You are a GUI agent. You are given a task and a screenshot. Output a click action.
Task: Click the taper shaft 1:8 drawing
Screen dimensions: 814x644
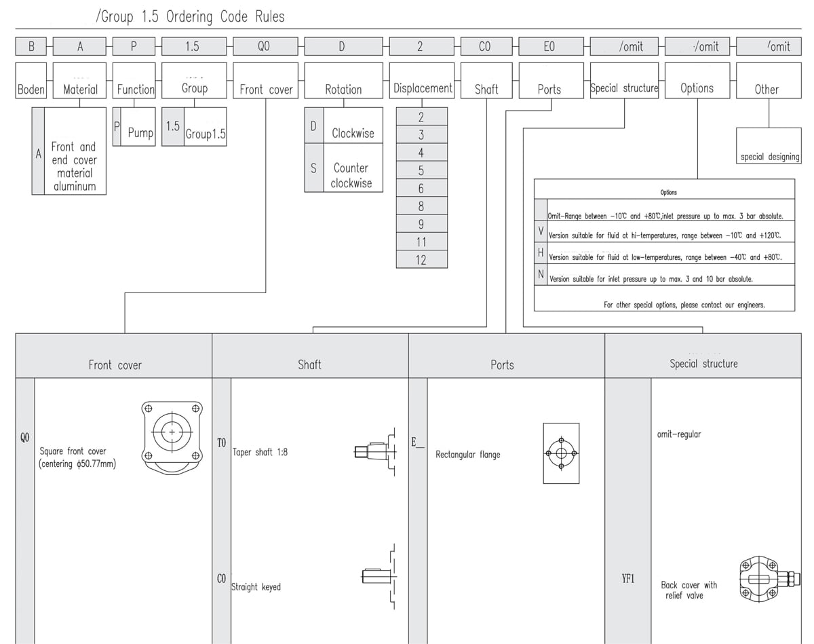[x=375, y=451]
